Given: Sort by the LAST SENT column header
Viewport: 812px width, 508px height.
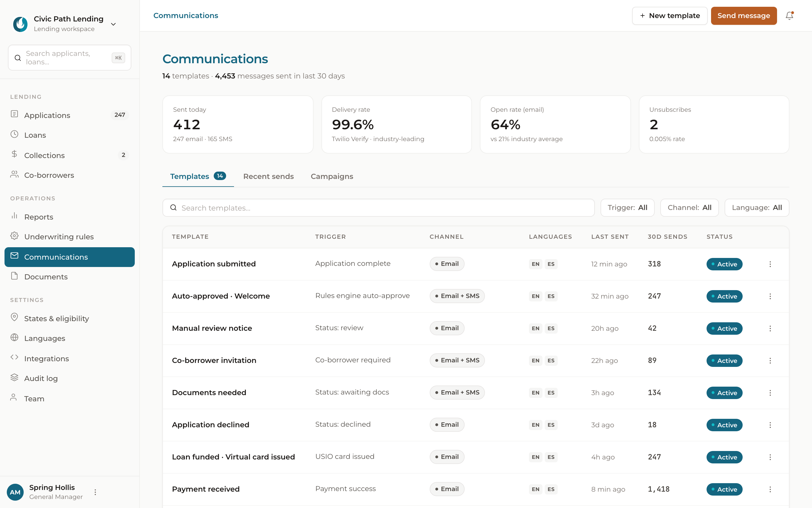Looking at the screenshot, I should 610,237.
